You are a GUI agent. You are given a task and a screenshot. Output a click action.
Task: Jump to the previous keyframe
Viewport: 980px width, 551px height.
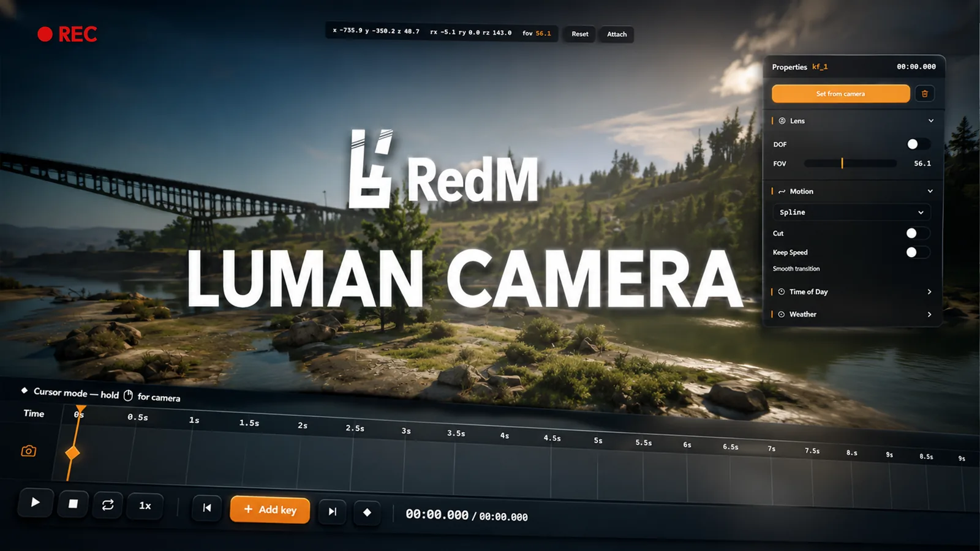207,508
